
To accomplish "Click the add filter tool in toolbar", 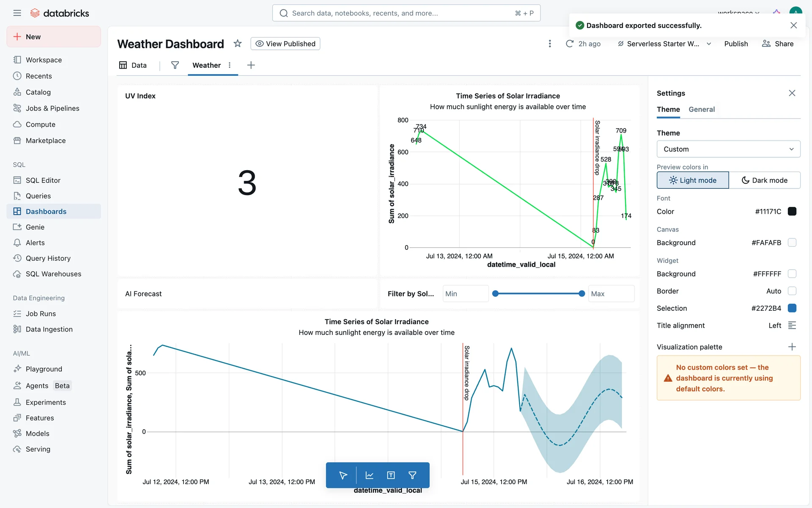I will coord(412,475).
